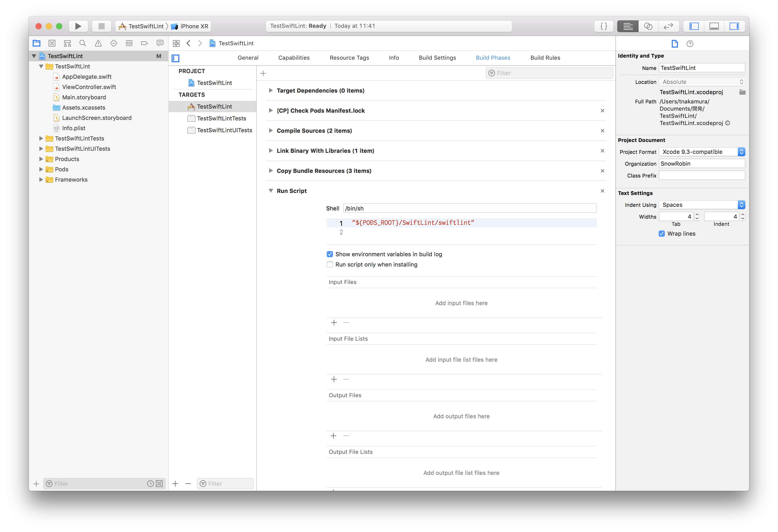Screen dimensions: 778x532
Task: Switch to the Info tab
Action: [x=394, y=58]
